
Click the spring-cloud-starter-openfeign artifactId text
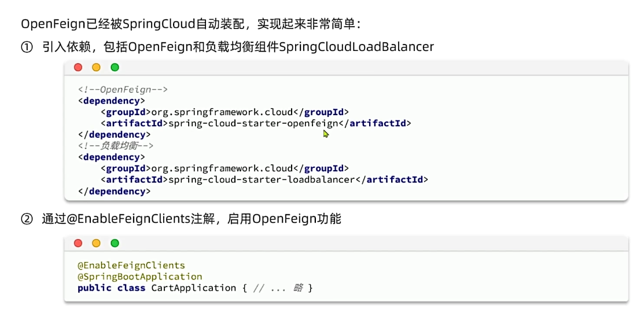pos(252,123)
